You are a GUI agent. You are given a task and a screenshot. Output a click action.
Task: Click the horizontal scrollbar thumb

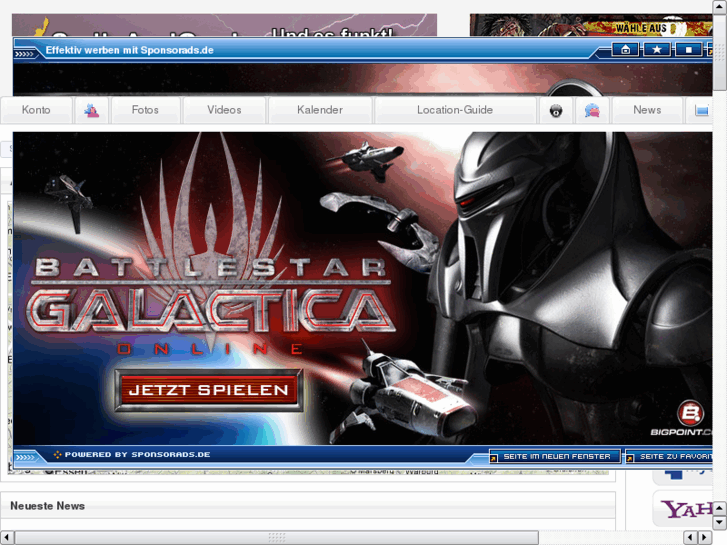276,538
